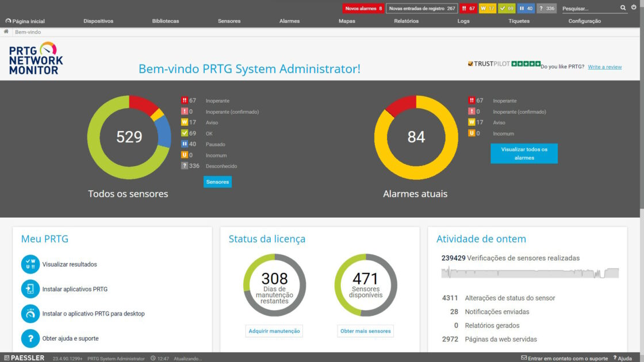The width and height of the screenshot is (644, 362).
Task: Click the Adquirir manutenção button
Action: 274,331
